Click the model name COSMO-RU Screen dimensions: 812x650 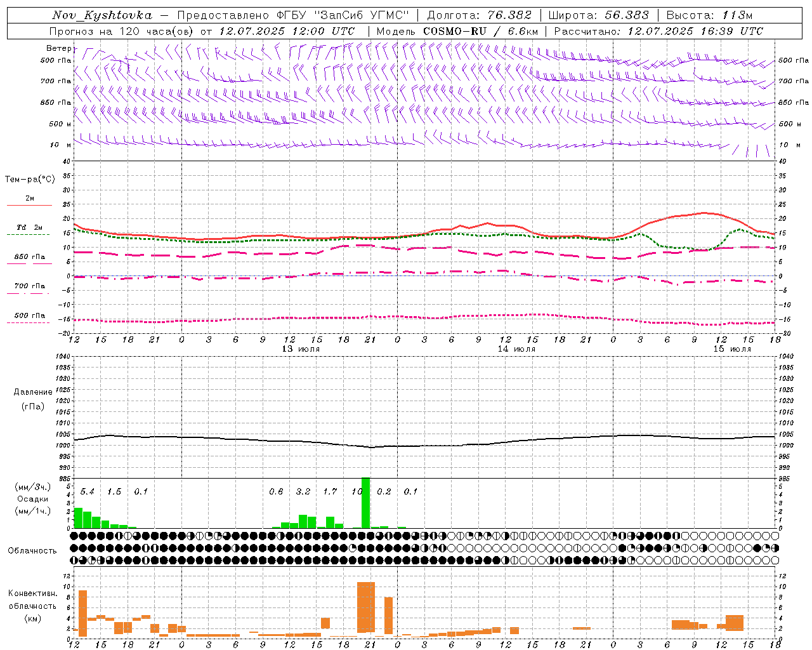coord(455,31)
